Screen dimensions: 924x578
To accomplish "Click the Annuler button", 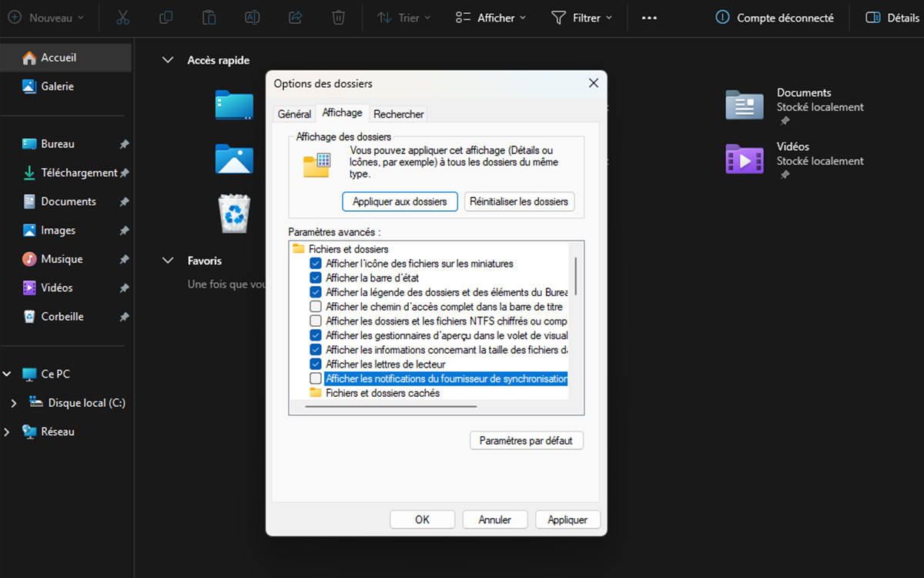I will pyautogui.click(x=494, y=519).
